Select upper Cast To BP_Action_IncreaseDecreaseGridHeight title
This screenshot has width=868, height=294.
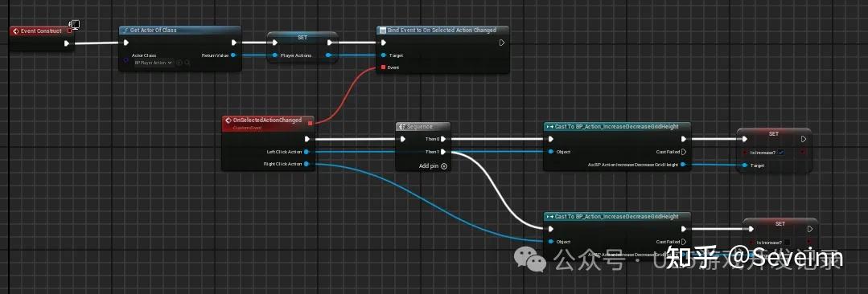click(x=617, y=126)
